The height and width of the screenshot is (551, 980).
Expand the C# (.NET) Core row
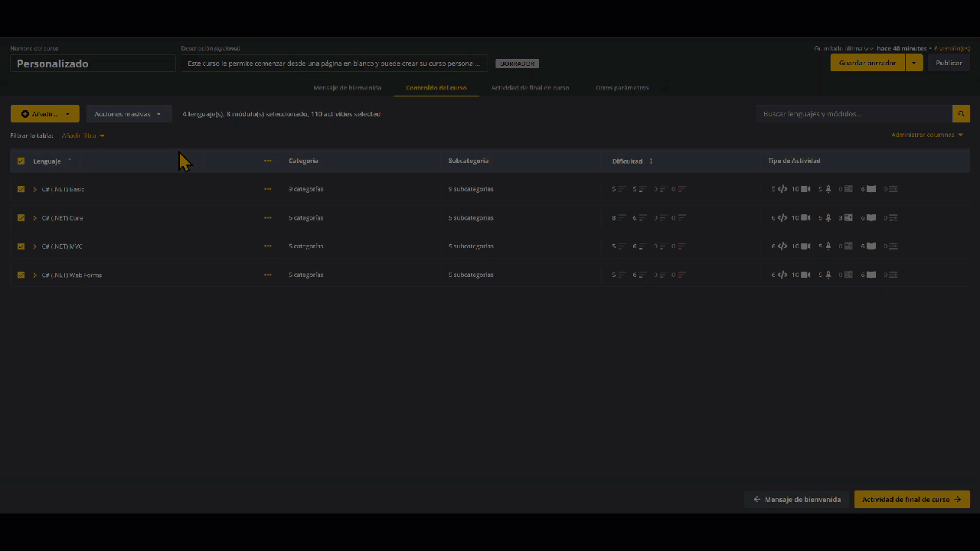[x=35, y=218]
